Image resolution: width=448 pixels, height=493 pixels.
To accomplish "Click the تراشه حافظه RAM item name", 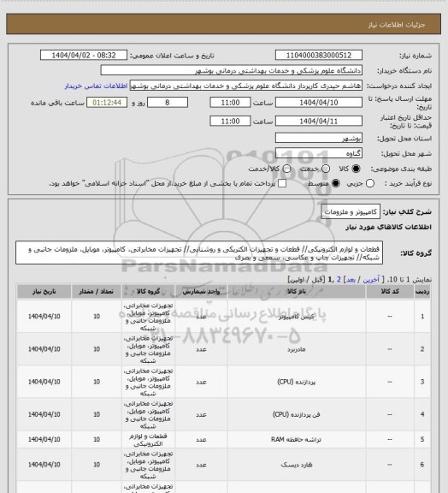I will 297,440.
